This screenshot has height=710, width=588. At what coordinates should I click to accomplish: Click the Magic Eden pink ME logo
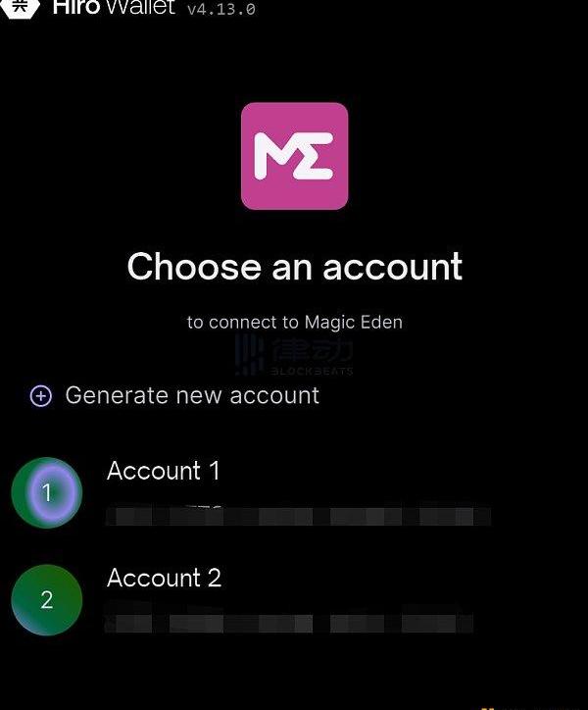(x=294, y=156)
